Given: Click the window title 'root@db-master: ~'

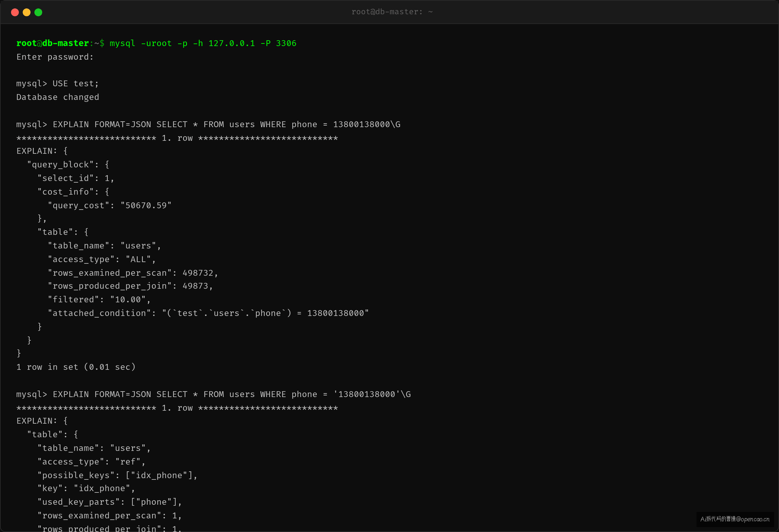Looking at the screenshot, I should (392, 12).
